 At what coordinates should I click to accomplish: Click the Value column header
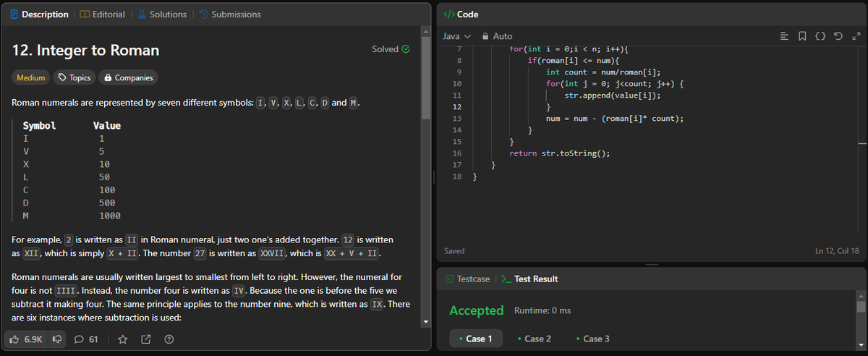pos(107,126)
